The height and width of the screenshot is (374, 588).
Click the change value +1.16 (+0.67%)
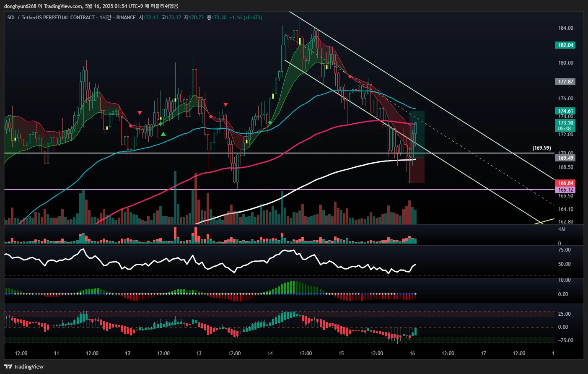[246, 18]
